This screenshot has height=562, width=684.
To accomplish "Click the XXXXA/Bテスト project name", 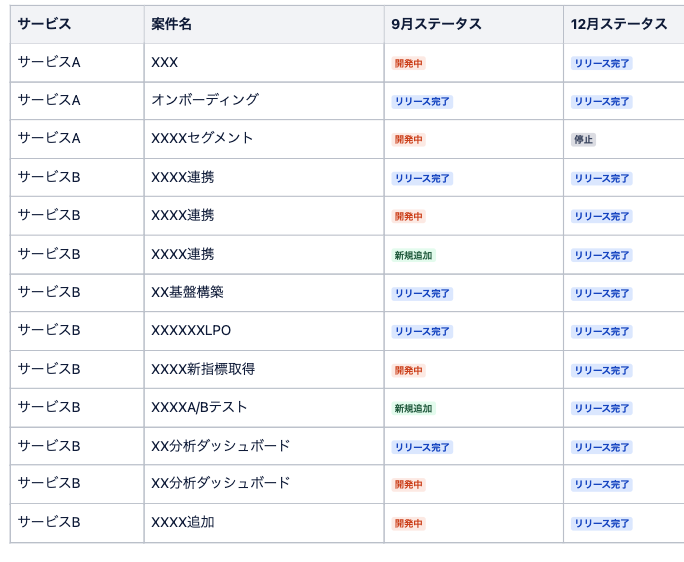I will click(199, 407).
